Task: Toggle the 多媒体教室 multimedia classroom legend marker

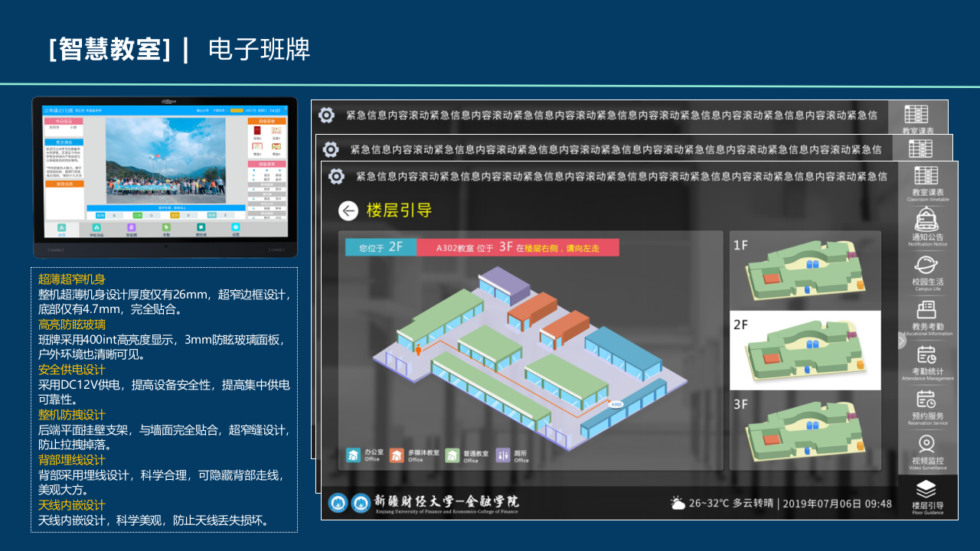Action: 399,455
